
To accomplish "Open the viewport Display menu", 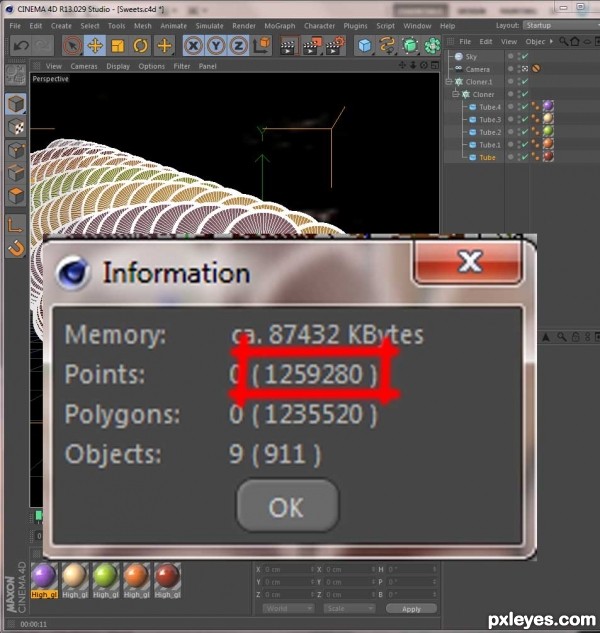I will point(118,66).
